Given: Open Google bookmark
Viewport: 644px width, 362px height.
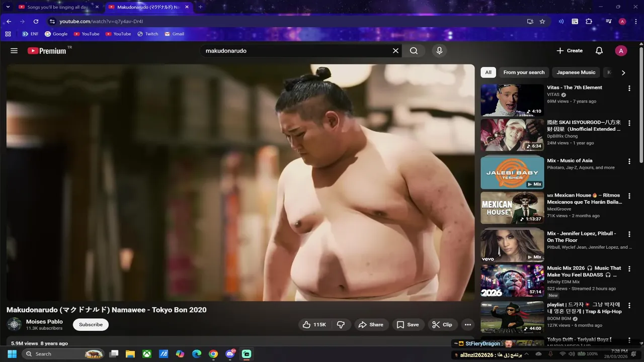Looking at the screenshot, I should pyautogui.click(x=56, y=34).
